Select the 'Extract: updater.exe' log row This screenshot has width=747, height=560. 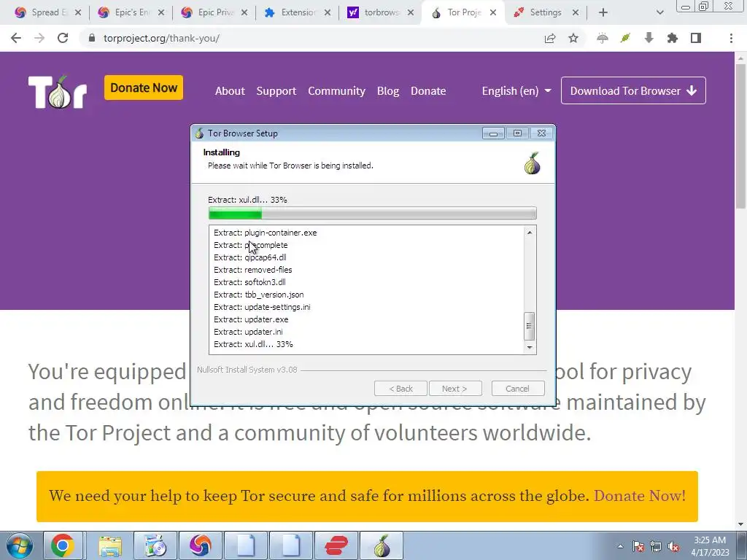(x=251, y=319)
